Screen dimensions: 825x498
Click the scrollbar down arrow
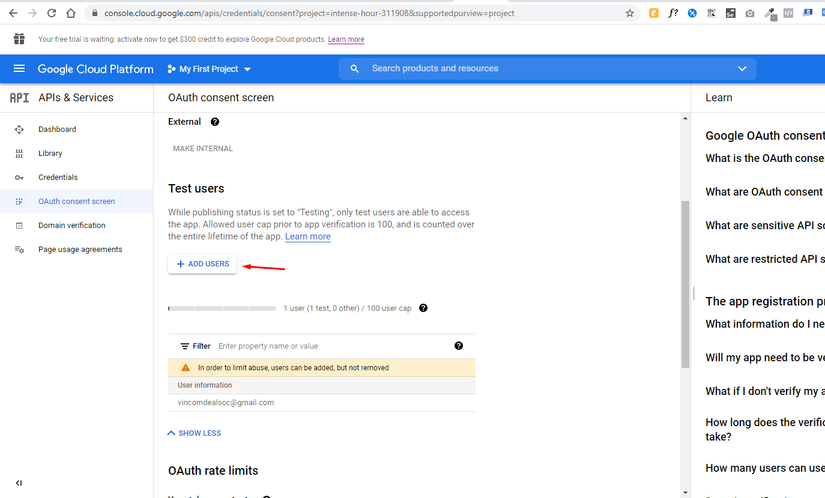685,493
